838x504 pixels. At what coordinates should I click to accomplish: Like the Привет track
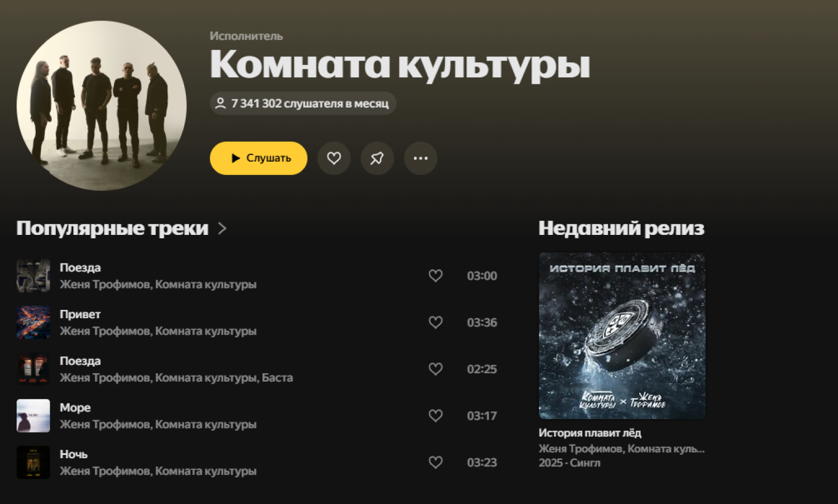pyautogui.click(x=436, y=322)
